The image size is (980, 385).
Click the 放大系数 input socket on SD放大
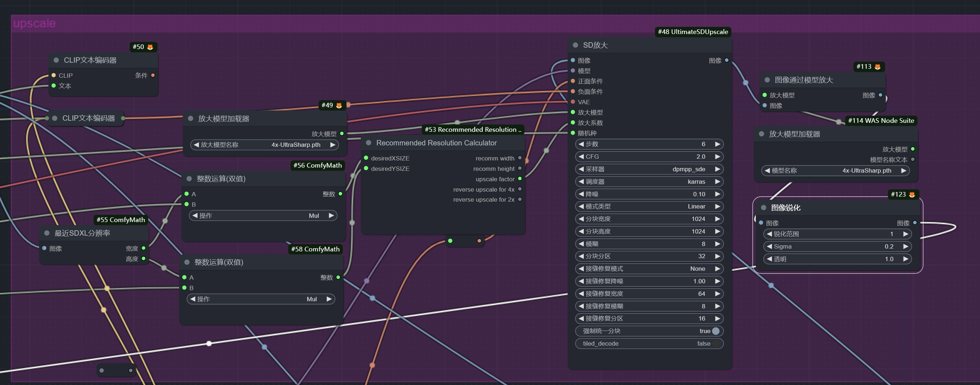click(573, 122)
